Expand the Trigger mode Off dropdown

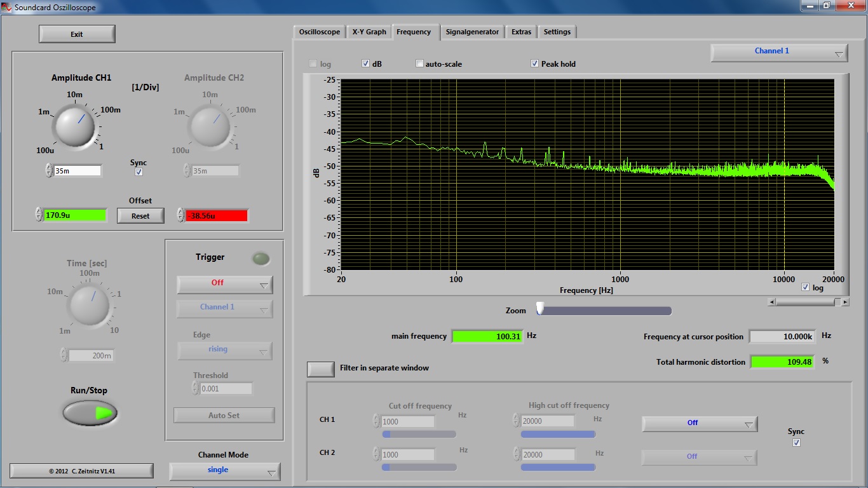click(x=224, y=284)
